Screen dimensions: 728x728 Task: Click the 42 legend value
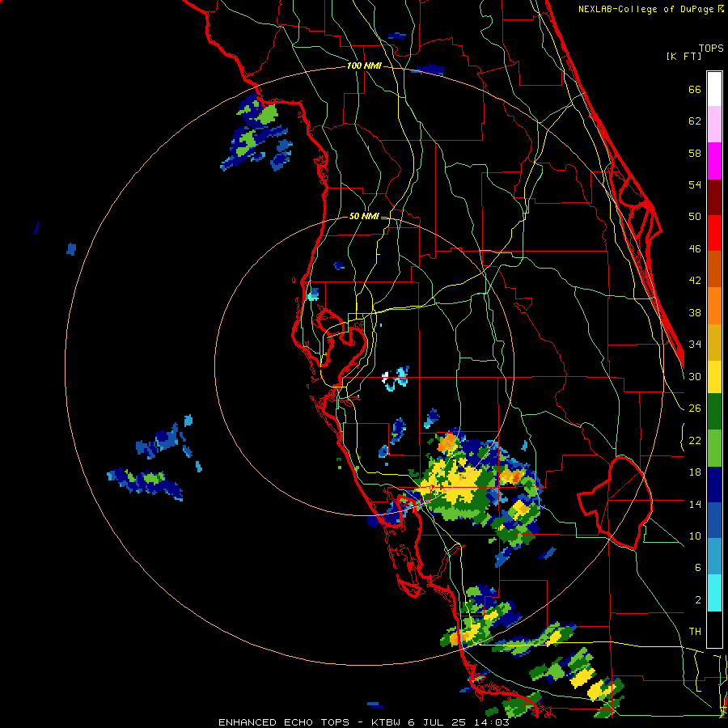click(x=695, y=281)
